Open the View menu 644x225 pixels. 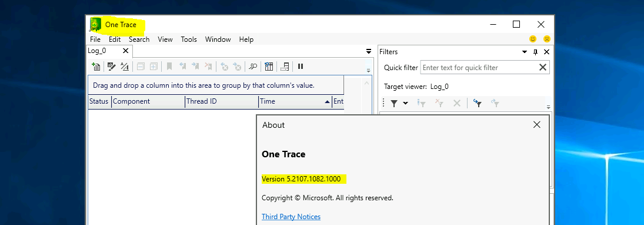165,39
